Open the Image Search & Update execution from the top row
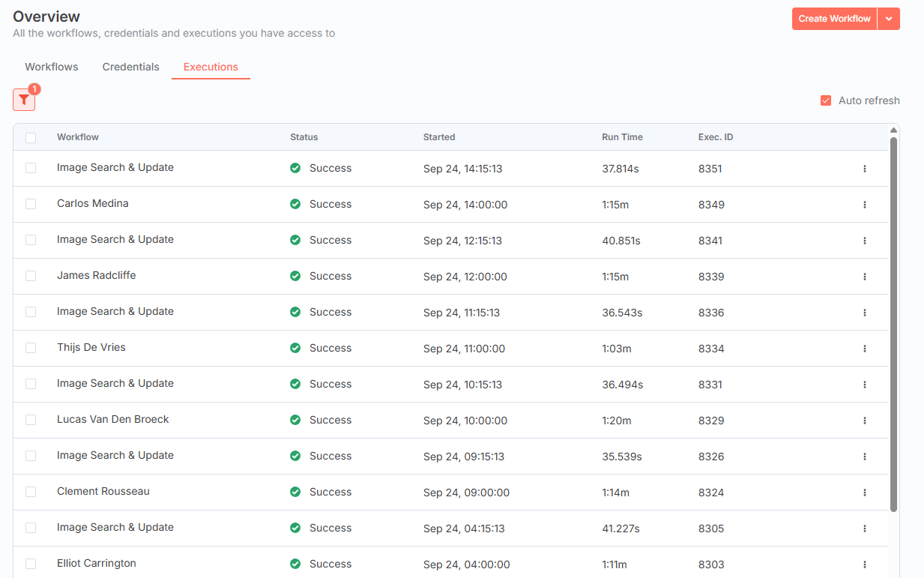 pos(115,167)
